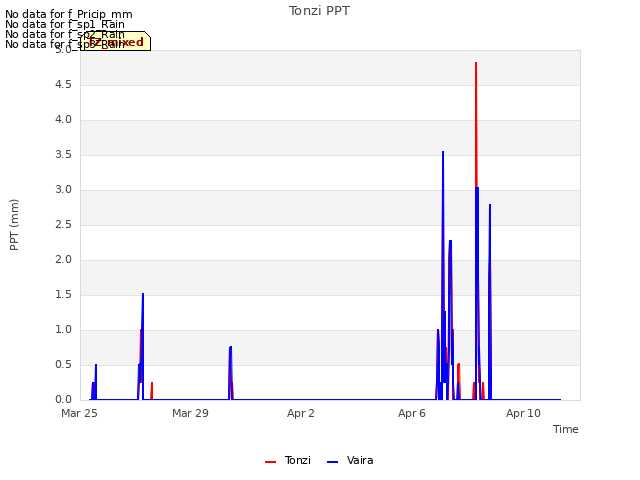Toggle the Tonzi series in the legend

tap(288, 460)
